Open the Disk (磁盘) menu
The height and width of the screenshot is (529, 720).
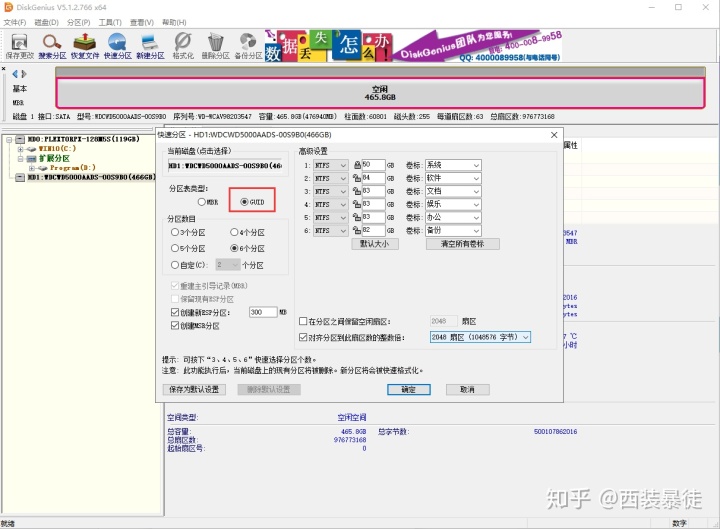pyautogui.click(x=46, y=23)
